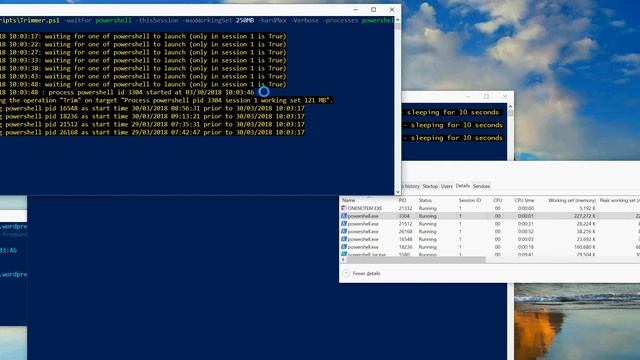Screen dimensions: 640x360
Task: Click CPU time value 0:00:31
Action: tap(526, 224)
